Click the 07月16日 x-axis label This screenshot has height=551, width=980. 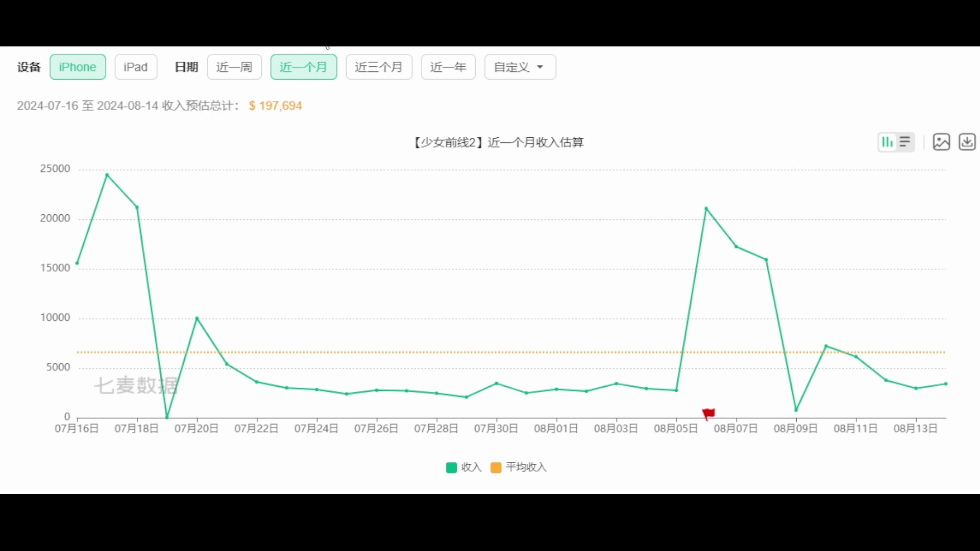click(x=77, y=429)
